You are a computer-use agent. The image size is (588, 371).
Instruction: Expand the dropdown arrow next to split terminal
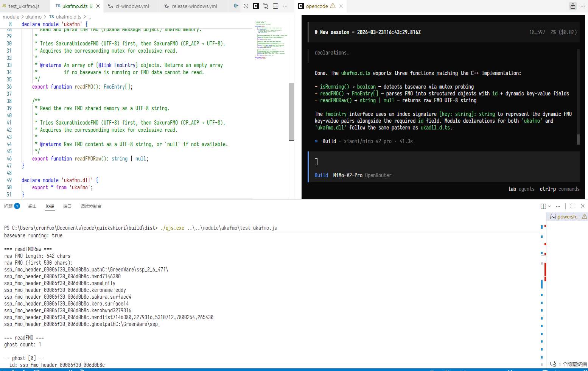(x=549, y=206)
